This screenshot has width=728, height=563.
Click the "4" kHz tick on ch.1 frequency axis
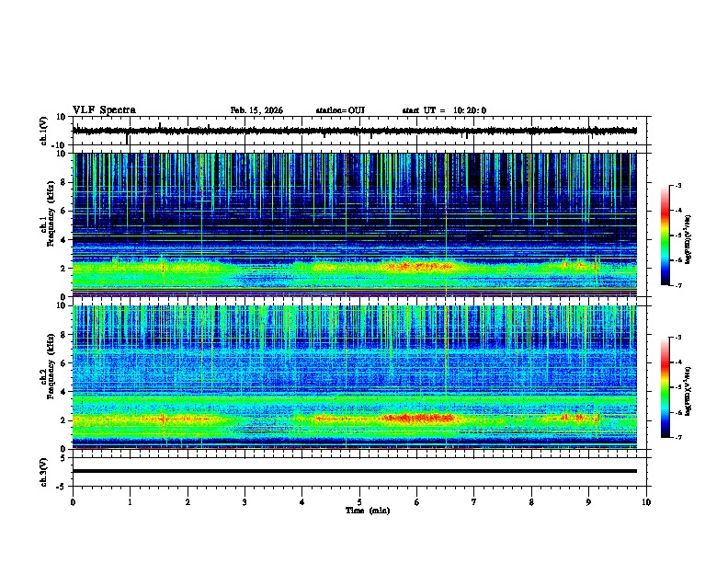[x=63, y=240]
